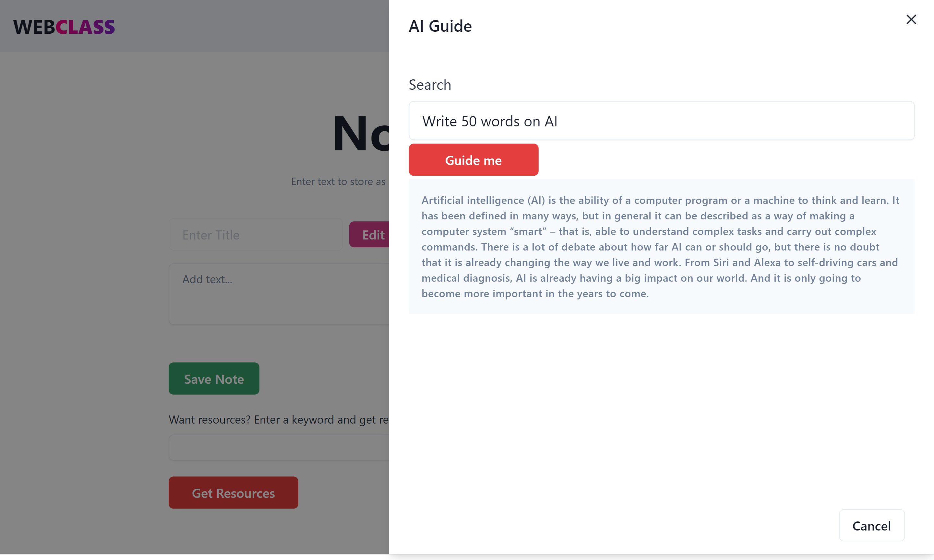Click the Note page title
The image size is (934, 560).
coord(363,136)
